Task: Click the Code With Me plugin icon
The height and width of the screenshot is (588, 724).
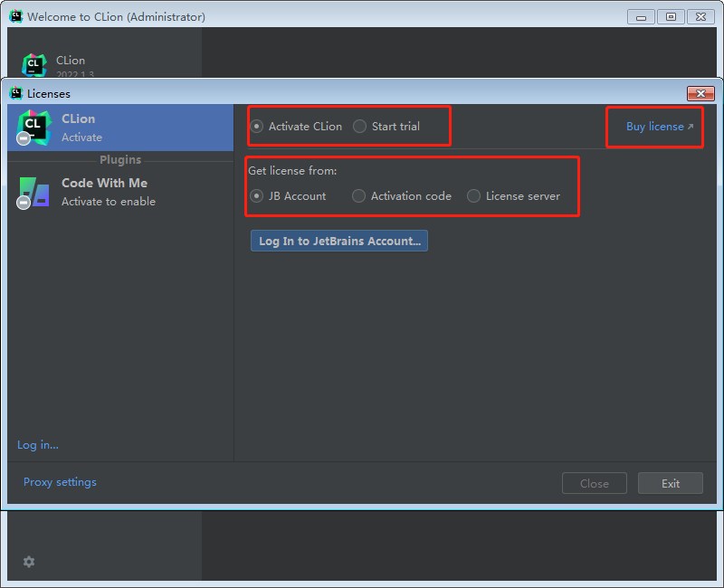Action: (x=33, y=193)
